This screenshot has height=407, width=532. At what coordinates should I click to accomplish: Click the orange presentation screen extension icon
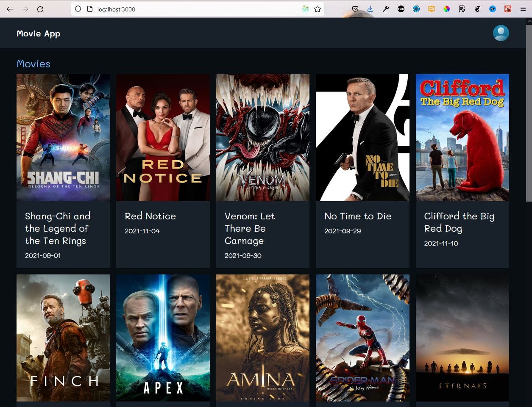pos(432,9)
